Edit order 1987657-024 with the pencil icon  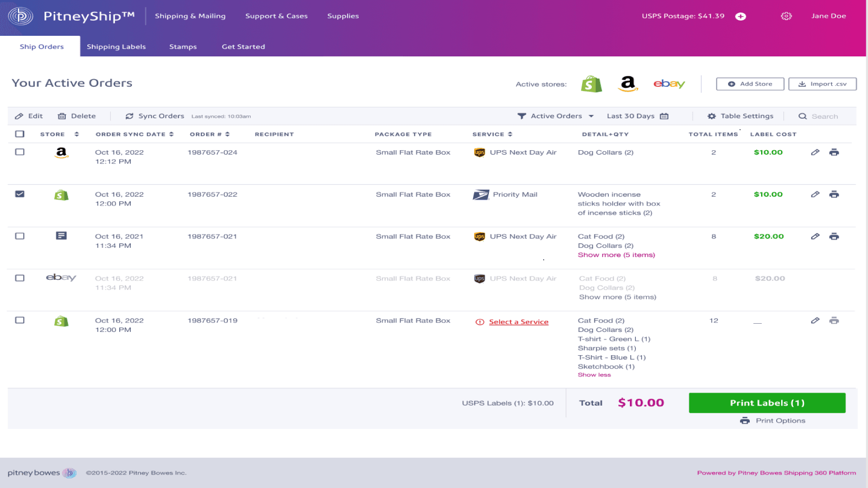point(815,152)
